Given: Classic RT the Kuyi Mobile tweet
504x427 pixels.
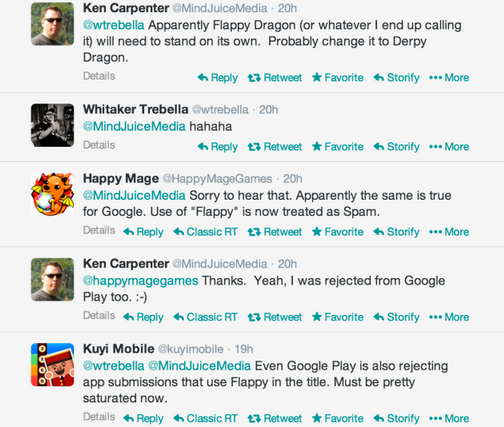Looking at the screenshot, I should [205, 418].
